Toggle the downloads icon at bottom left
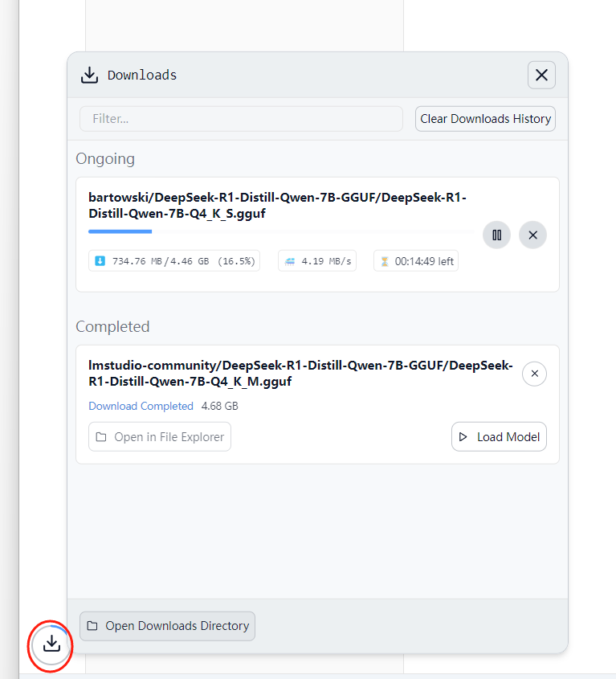Screen dimensions: 616x679 [51, 644]
